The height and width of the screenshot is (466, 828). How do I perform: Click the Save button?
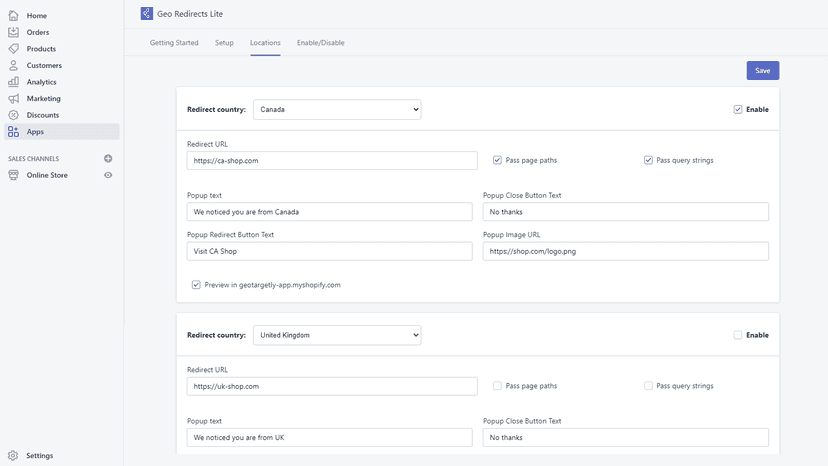point(763,70)
